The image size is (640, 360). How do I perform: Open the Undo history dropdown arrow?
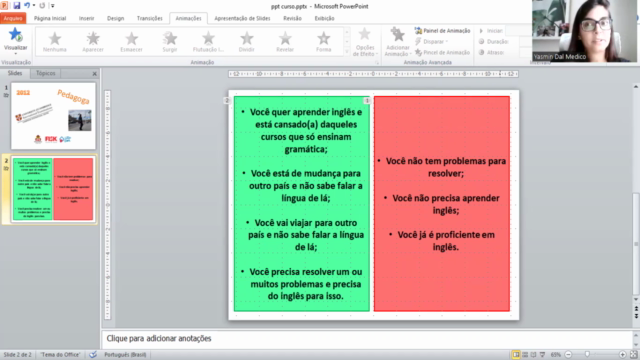click(x=33, y=6)
